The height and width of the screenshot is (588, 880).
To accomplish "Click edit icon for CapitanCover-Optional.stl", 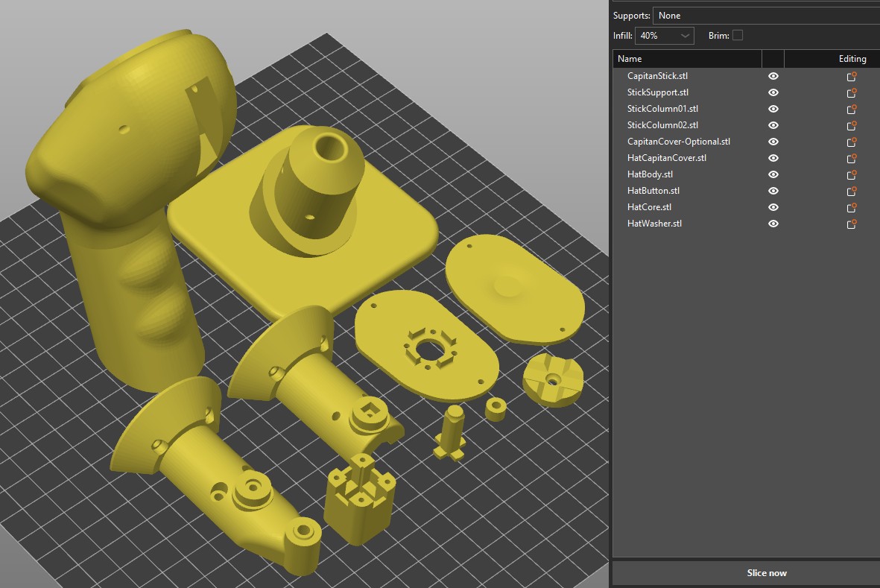I will [x=852, y=142].
